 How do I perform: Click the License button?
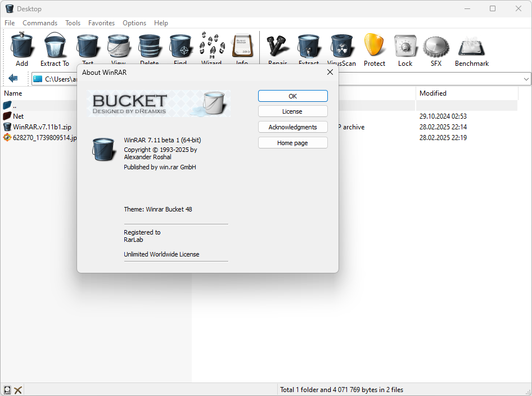click(x=293, y=111)
